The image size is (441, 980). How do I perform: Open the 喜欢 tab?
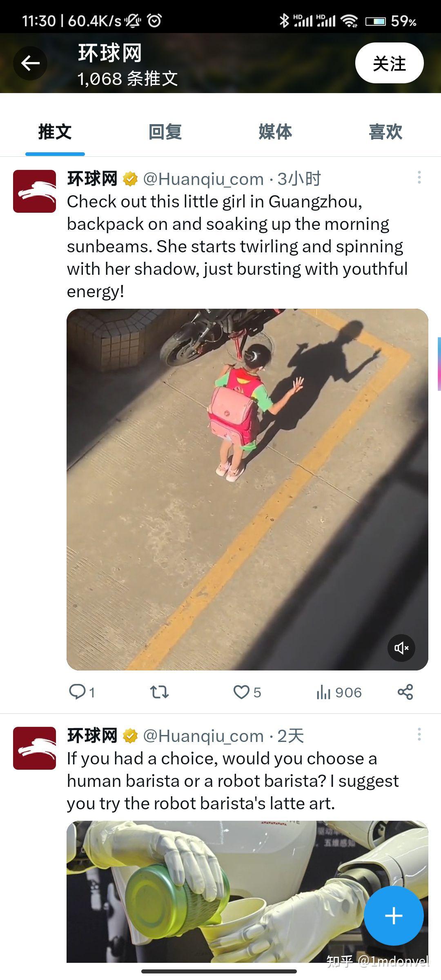pos(385,132)
